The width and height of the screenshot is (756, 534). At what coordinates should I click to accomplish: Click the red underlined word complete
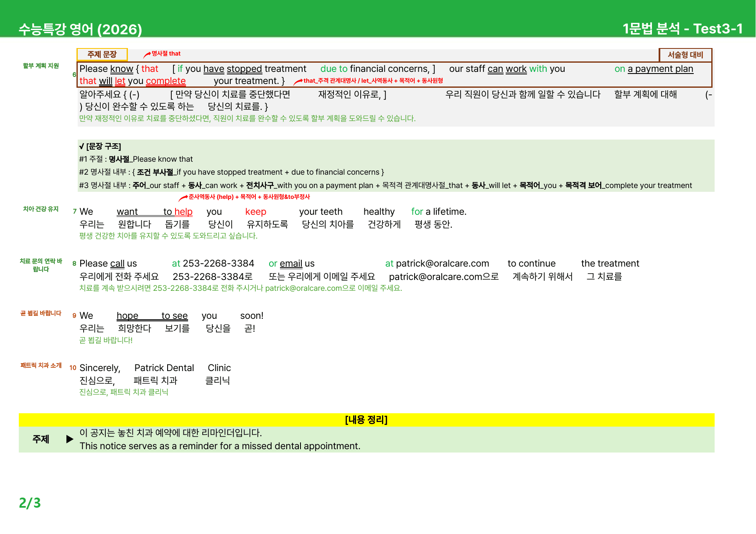166,81
